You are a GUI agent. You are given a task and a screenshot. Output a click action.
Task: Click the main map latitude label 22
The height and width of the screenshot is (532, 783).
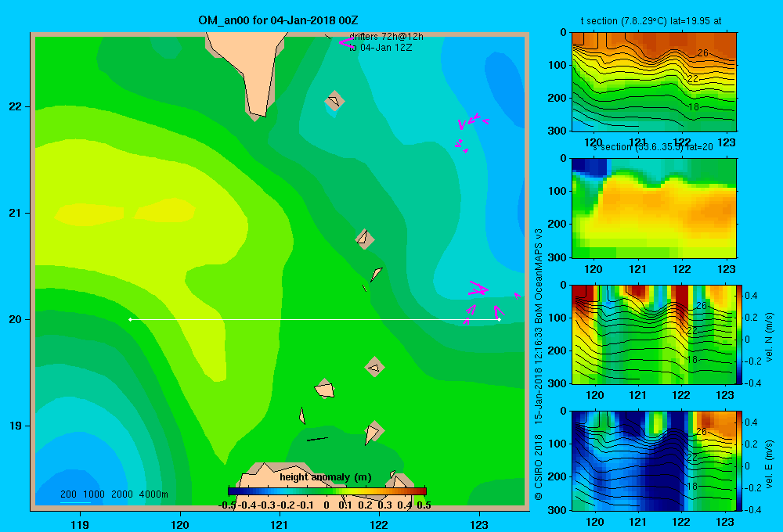(x=16, y=106)
